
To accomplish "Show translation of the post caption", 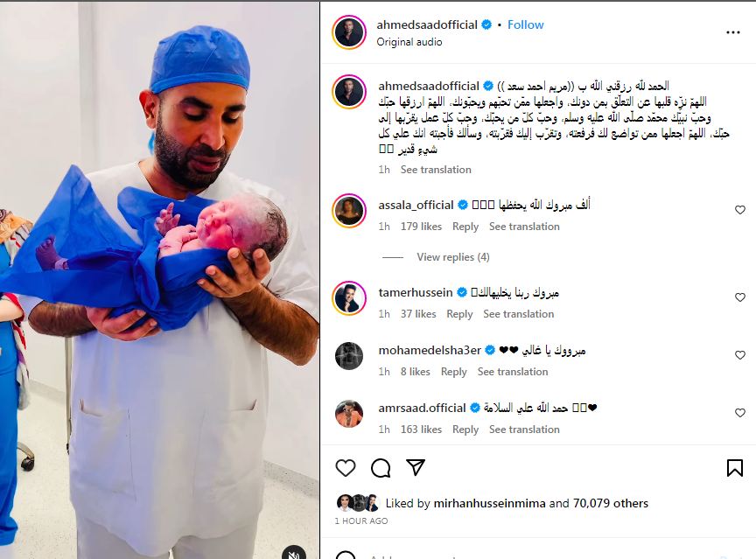I will (436, 170).
